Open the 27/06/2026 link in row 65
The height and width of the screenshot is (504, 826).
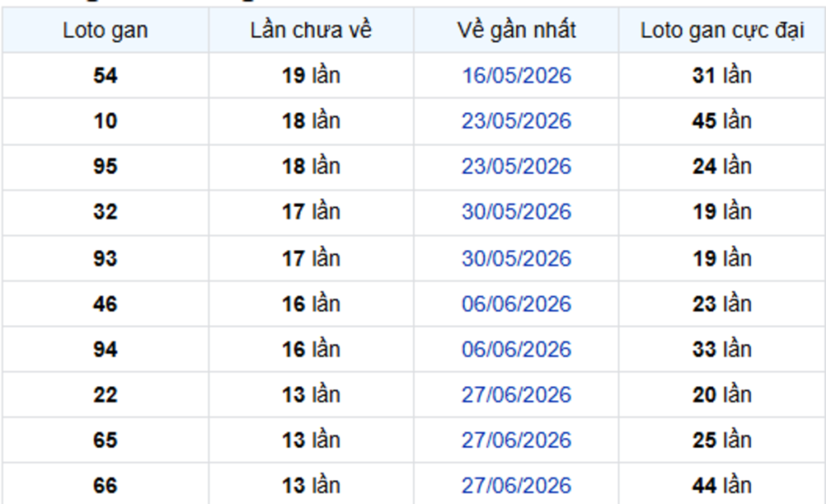516,439
